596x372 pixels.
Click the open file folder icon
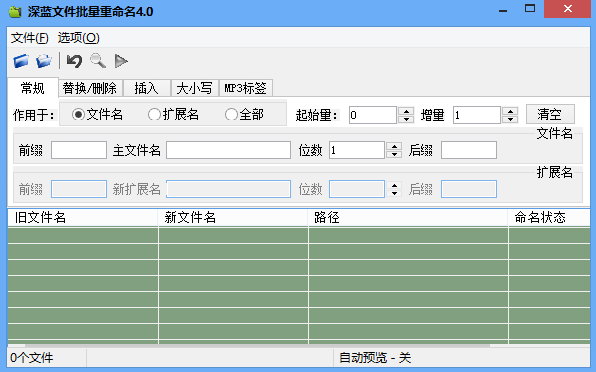click(21, 61)
